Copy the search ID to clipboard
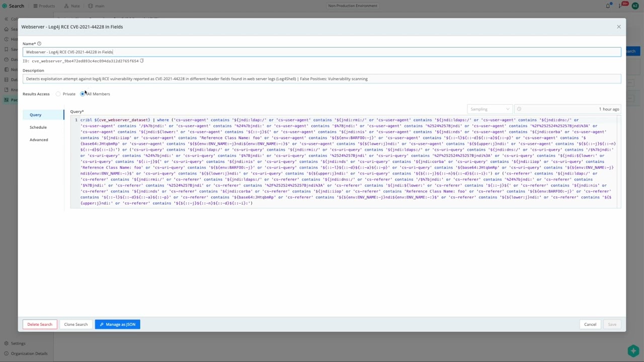Screen dimensions: 644x362 (x=142, y=61)
